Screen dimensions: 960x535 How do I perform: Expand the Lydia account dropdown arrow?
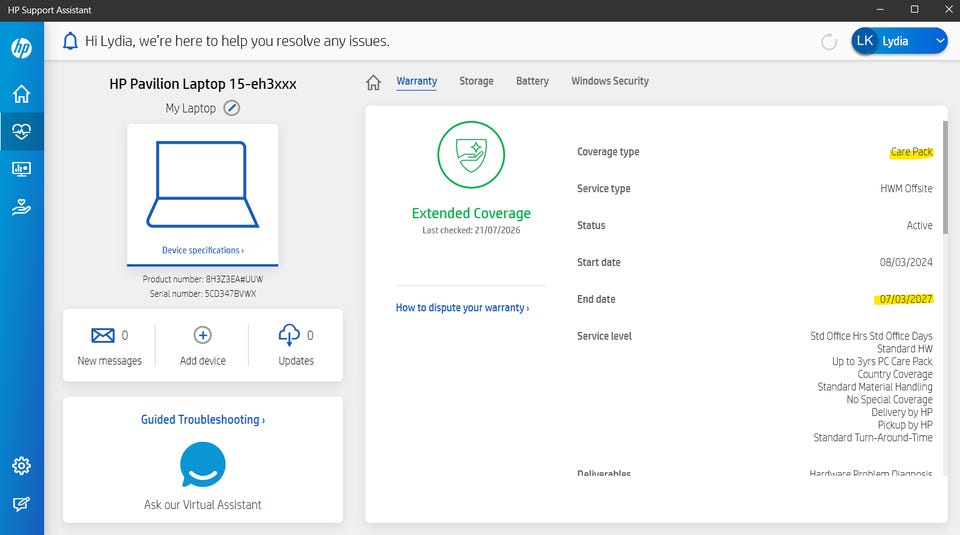[940, 41]
